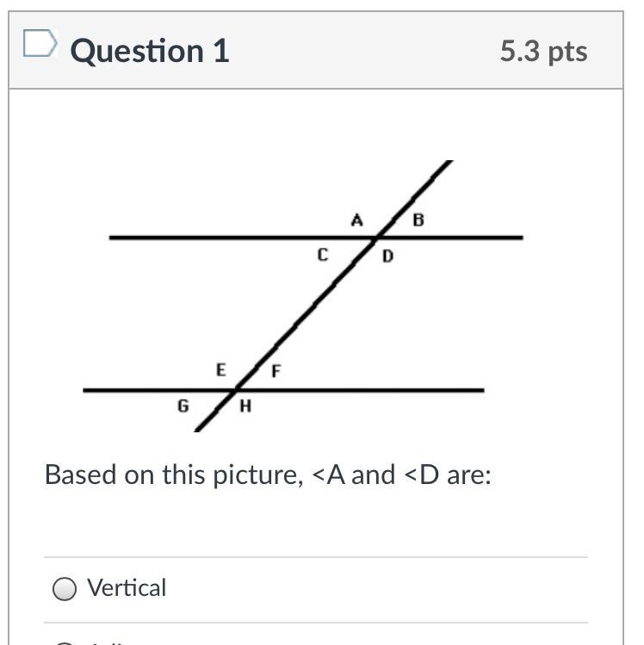Click the 5.3 pts point value
This screenshot has width=644, height=645.
(543, 51)
